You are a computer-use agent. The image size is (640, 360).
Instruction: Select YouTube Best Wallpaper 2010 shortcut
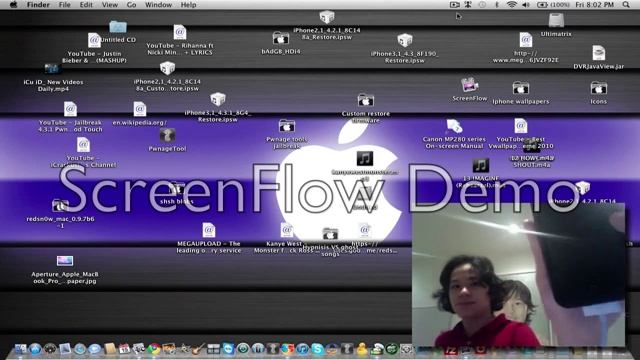point(520,126)
